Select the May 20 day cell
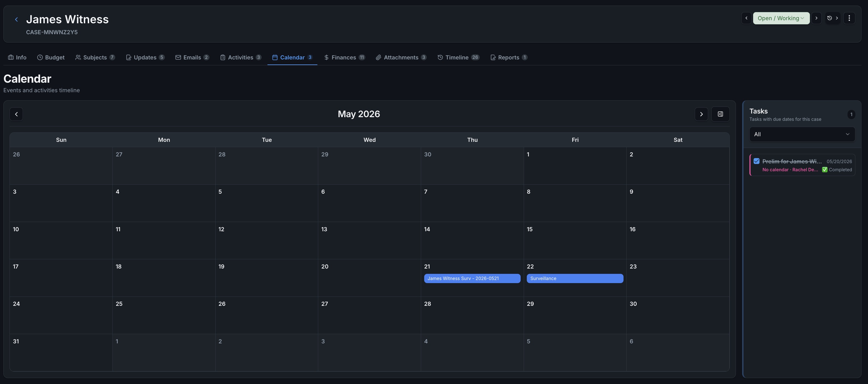 coord(369,278)
